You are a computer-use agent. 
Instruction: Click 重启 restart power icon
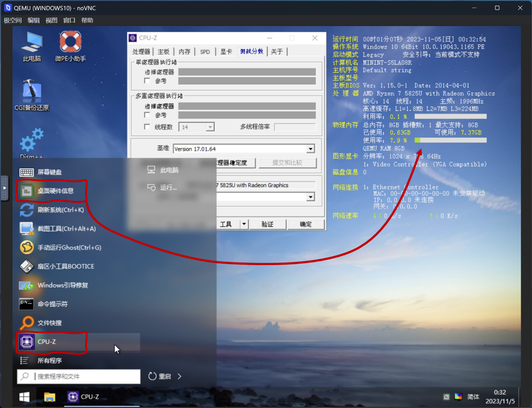point(152,376)
